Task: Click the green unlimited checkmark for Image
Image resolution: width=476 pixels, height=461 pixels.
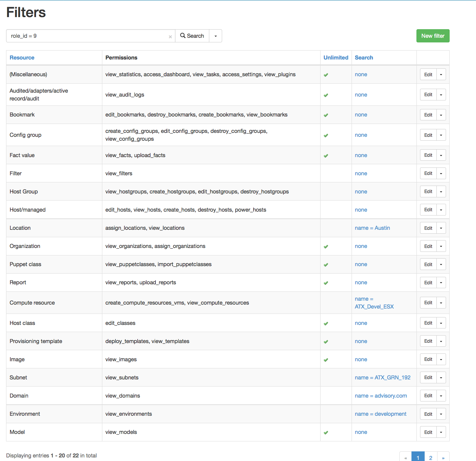Action: pos(326,360)
